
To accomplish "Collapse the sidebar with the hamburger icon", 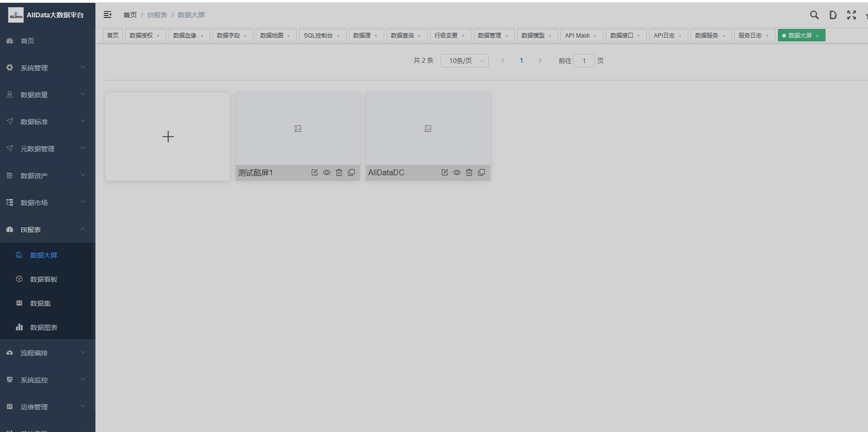I will point(107,15).
